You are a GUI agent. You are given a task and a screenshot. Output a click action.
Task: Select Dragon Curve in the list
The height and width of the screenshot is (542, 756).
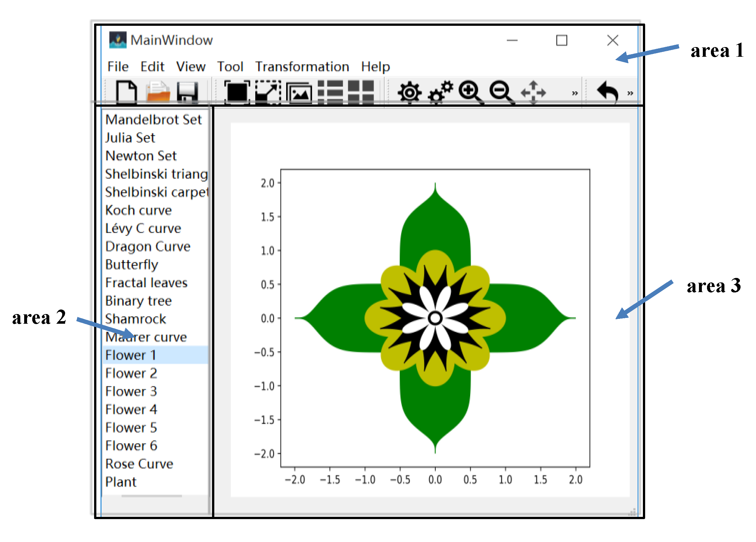coord(148,246)
